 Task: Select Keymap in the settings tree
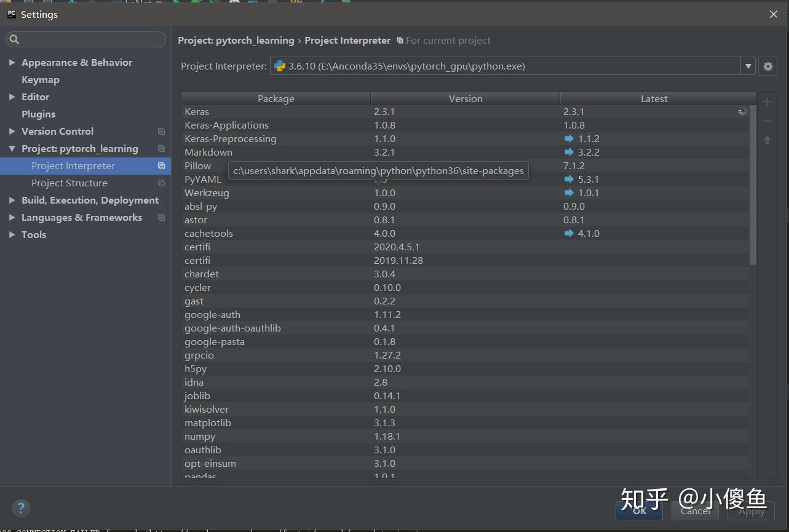[41, 80]
